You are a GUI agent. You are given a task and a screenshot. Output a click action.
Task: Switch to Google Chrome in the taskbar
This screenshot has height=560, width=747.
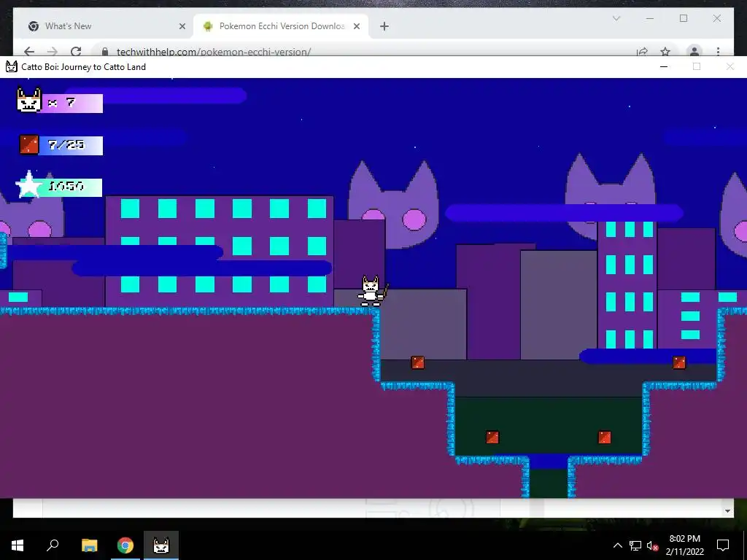tap(125, 545)
